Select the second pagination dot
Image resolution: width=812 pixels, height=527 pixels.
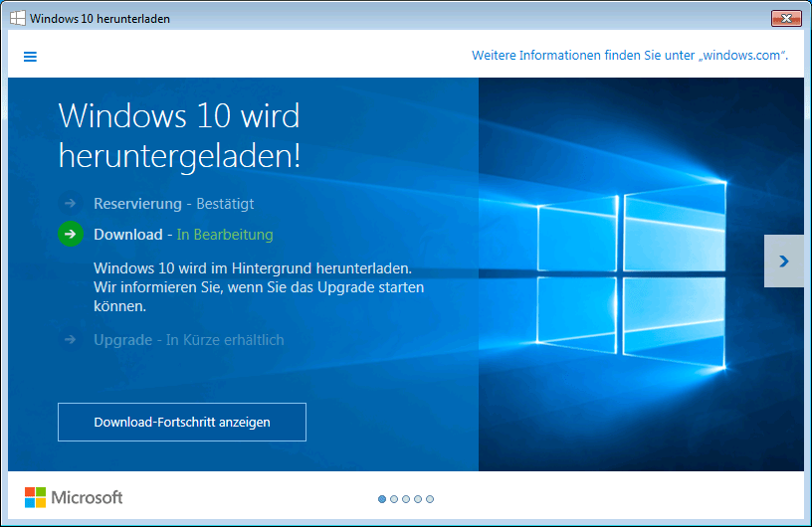point(394,499)
